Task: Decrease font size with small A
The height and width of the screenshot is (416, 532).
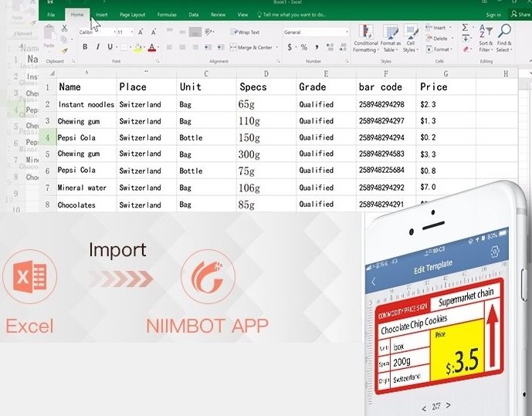Action: point(154,32)
